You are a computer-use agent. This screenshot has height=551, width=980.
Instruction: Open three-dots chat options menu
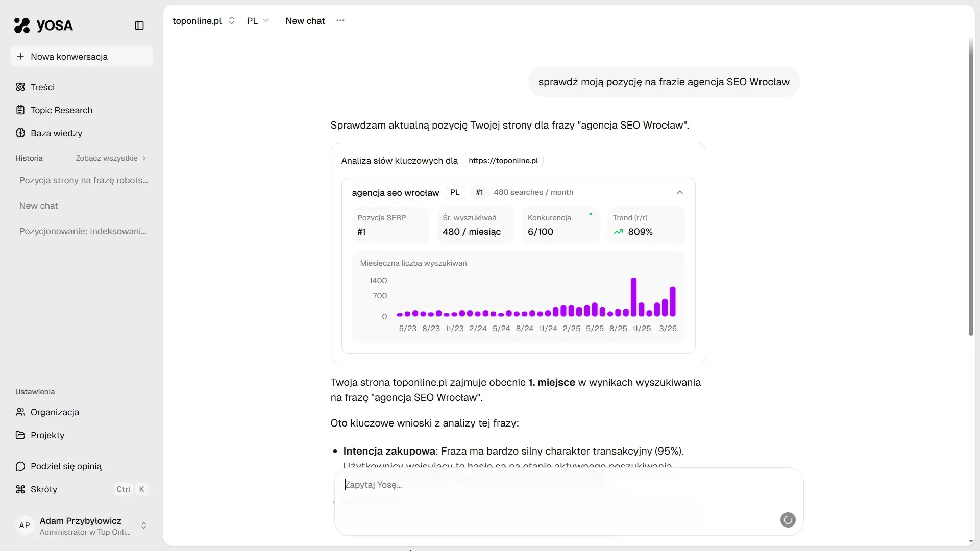tap(340, 21)
